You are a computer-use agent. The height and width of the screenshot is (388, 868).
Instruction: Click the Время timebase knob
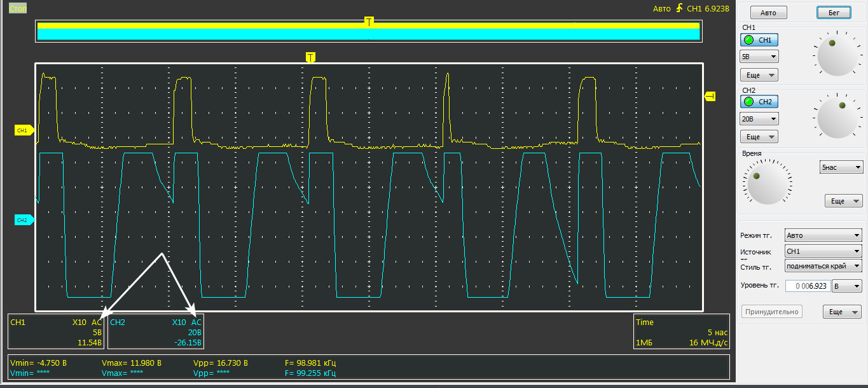(765, 184)
